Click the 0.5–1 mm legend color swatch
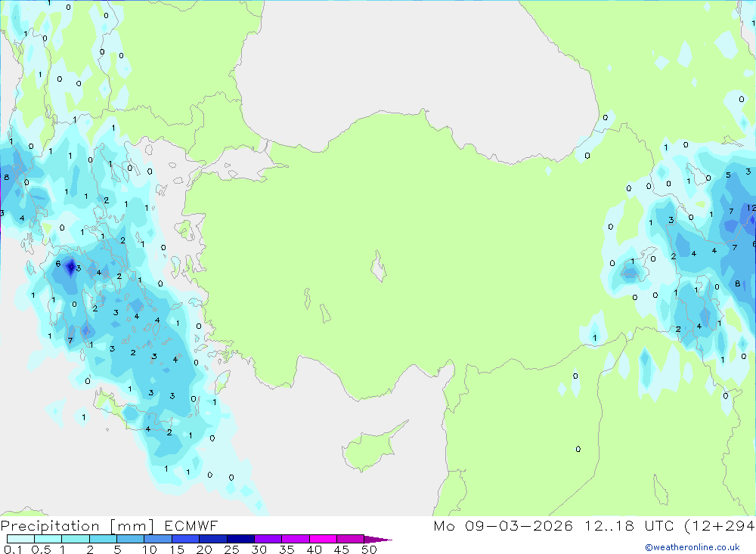Image resolution: width=756 pixels, height=554 pixels. click(x=48, y=539)
